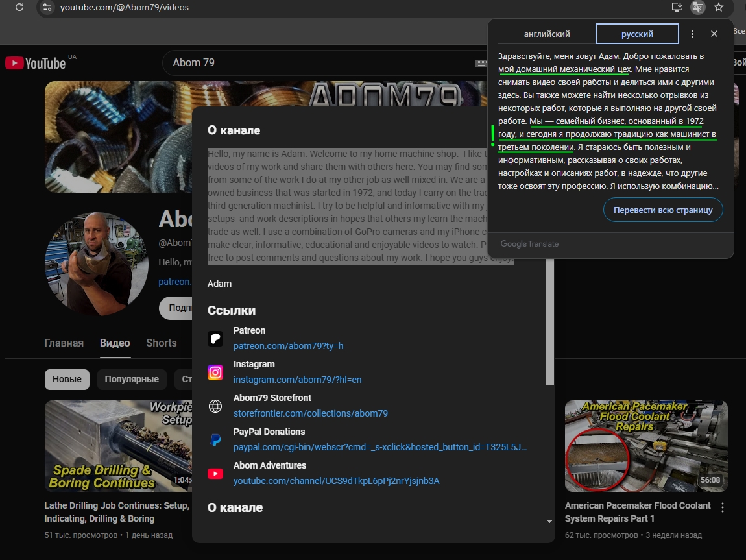Click the PayPal Donations title text
This screenshot has height=560, width=746.
[269, 432]
